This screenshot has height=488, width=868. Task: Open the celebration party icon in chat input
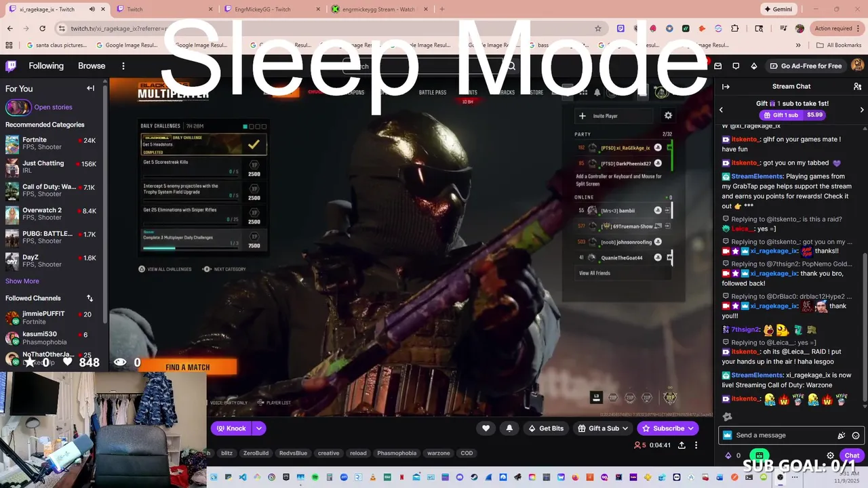842,435
